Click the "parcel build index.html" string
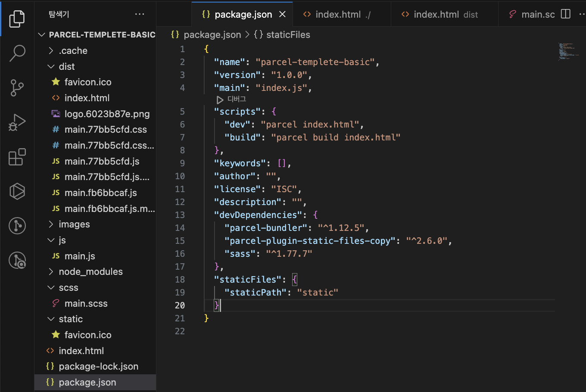 point(336,137)
